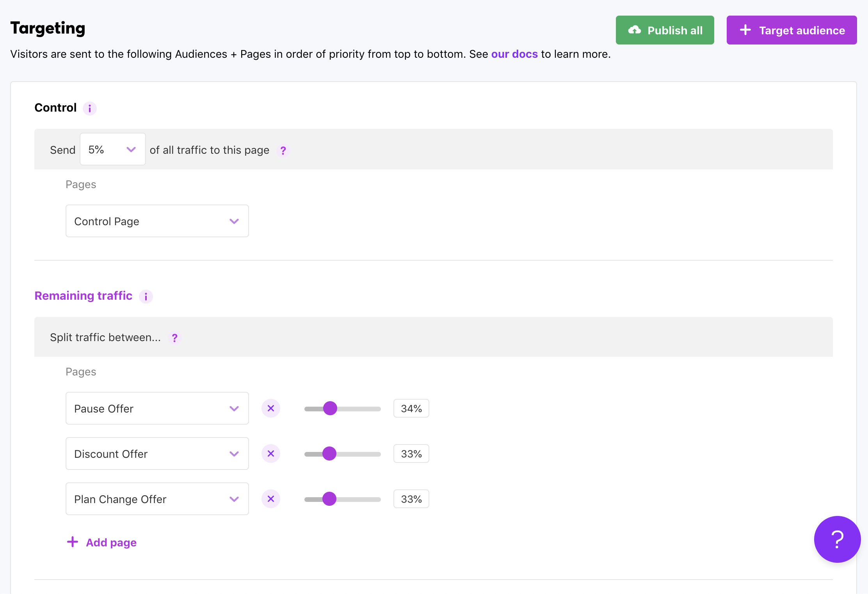Click the info icon next to Control
Viewport: 868px width, 594px height.
[90, 108]
